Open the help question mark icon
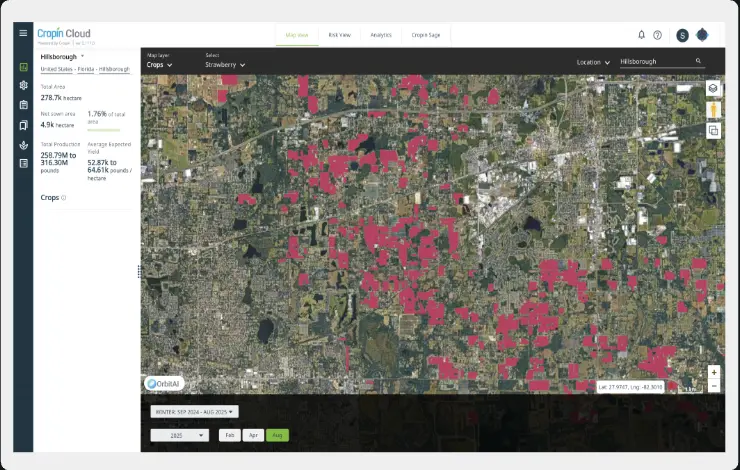 [657, 35]
